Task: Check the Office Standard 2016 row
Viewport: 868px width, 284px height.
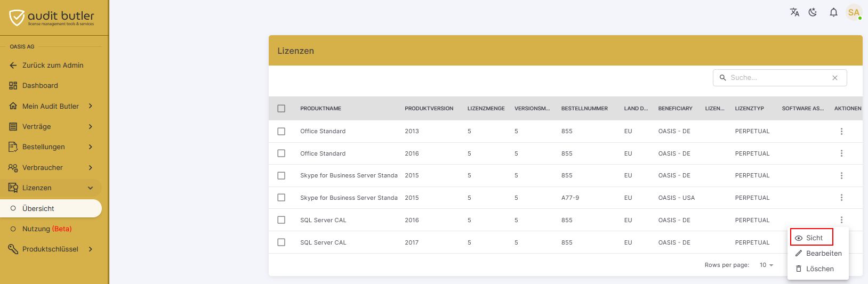Action: [282, 153]
